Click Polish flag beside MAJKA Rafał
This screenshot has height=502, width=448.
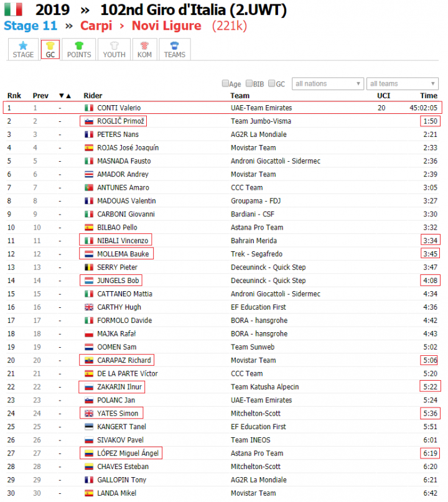pyautogui.click(x=89, y=334)
